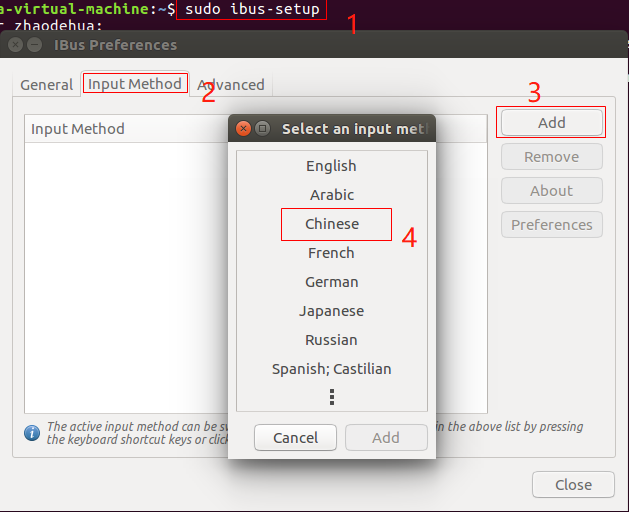This screenshot has width=629, height=512.
Task: Choose Russian from the language list
Action: (x=331, y=340)
